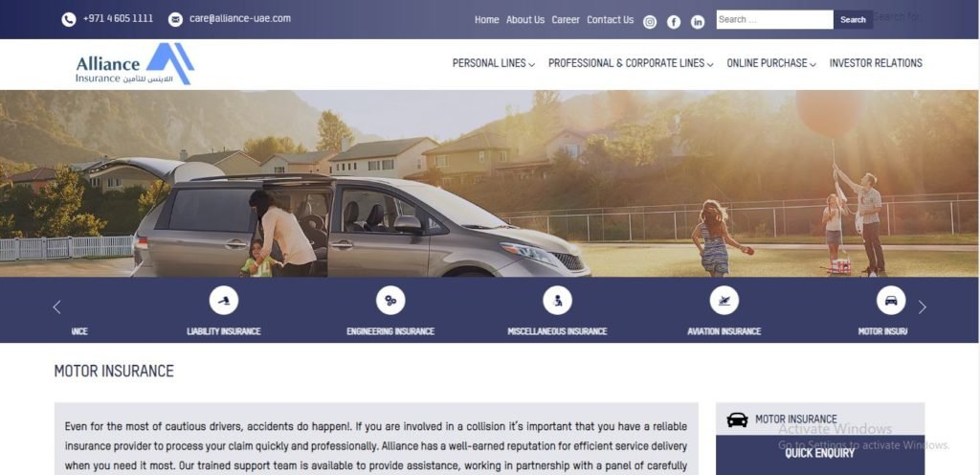Expand the Personal Lines dropdown menu
Viewport: 980px width, 475px height.
[494, 63]
